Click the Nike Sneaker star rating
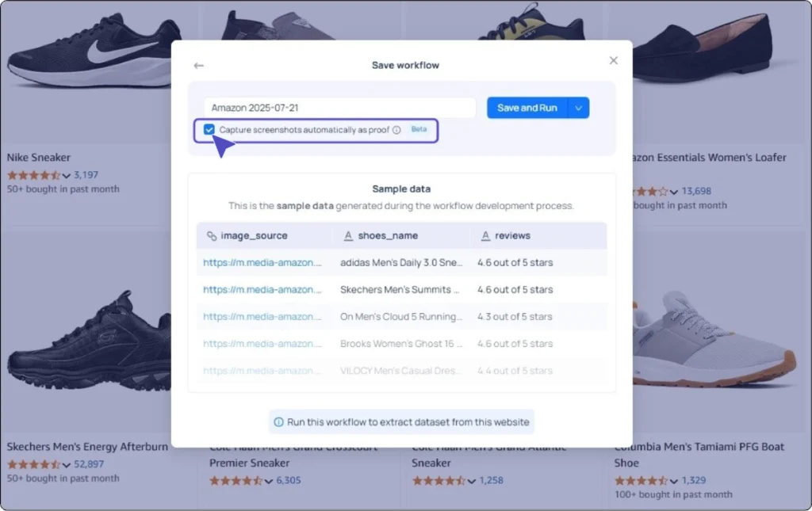Viewport: 812px width, 511px height. (x=33, y=175)
